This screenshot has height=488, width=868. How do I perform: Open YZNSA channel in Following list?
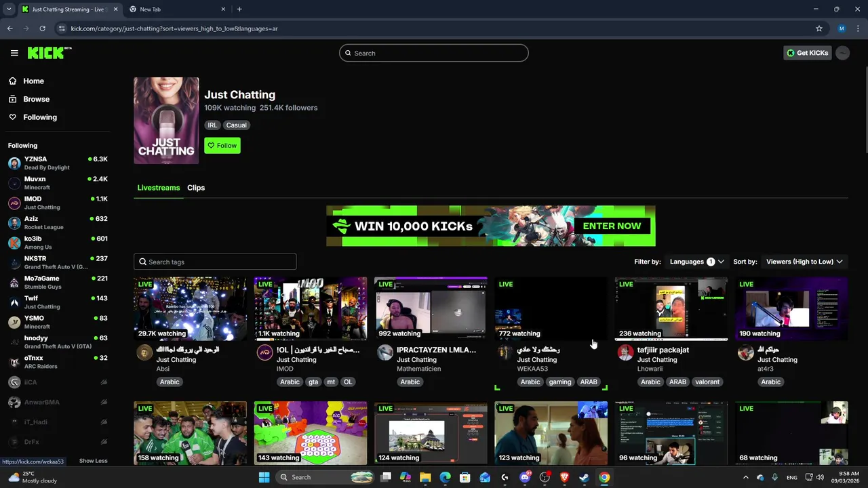(x=58, y=163)
